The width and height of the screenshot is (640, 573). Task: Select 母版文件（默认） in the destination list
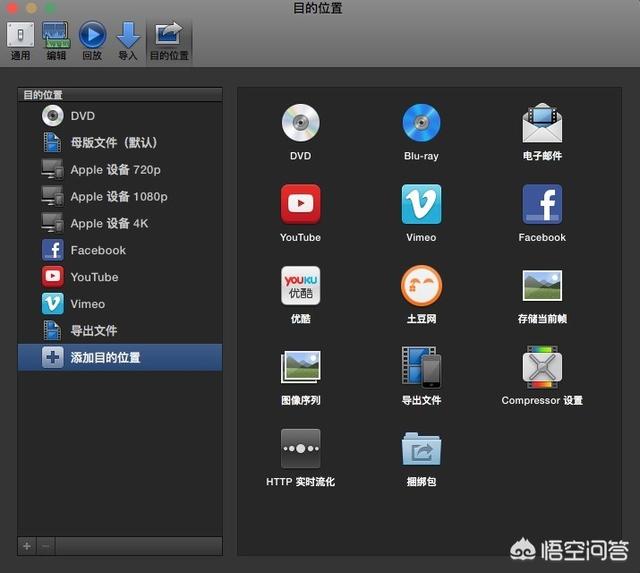click(120, 143)
